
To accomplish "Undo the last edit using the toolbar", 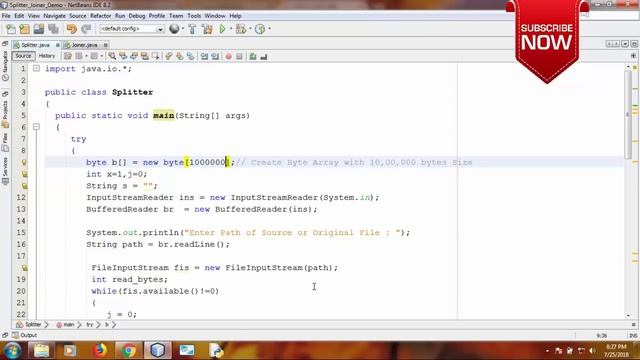I will (x=71, y=29).
